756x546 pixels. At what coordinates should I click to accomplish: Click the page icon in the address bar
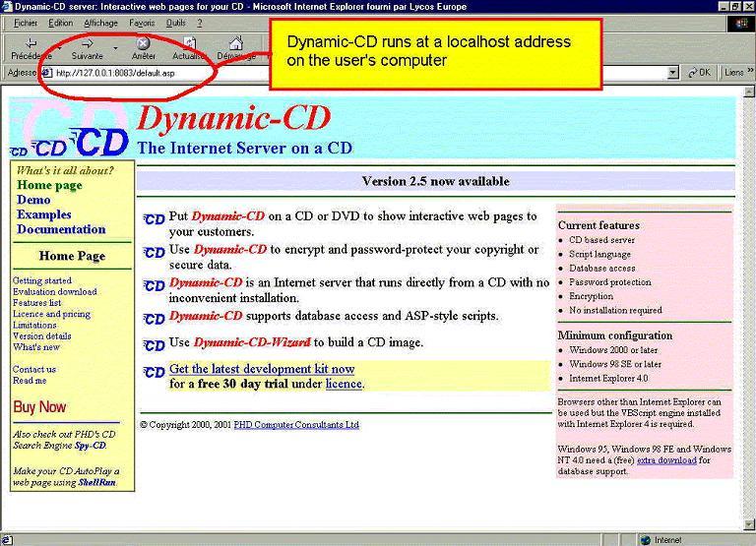(47, 73)
